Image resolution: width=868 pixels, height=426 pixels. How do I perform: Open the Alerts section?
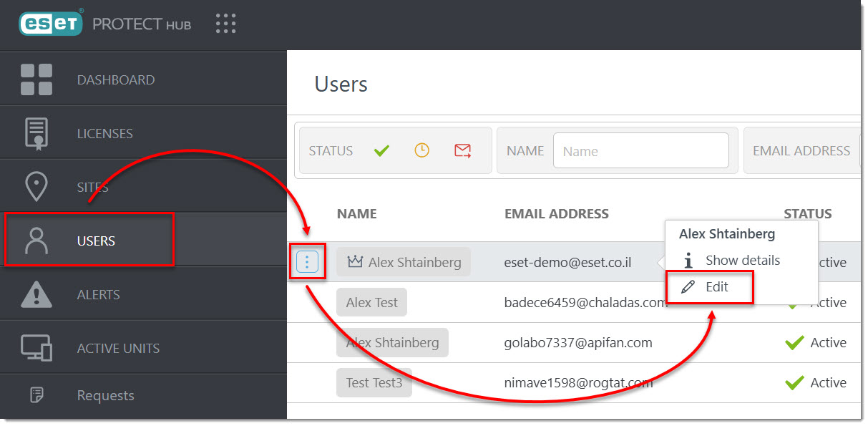(143, 294)
